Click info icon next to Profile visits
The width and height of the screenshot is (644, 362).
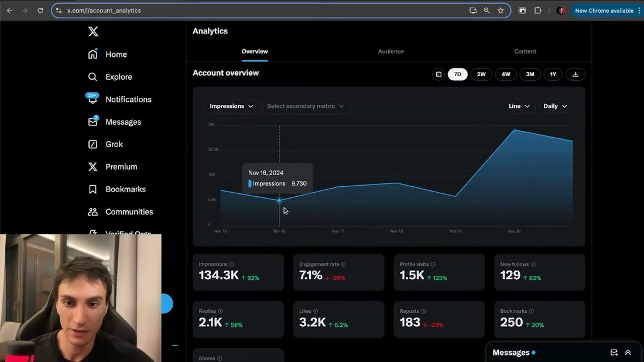tap(433, 264)
